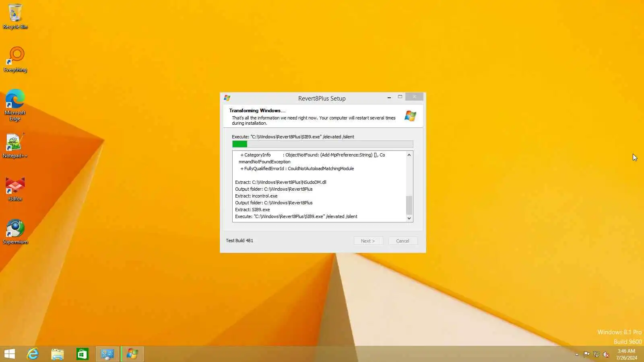Launch Internet Explorer from the taskbar

33,354
